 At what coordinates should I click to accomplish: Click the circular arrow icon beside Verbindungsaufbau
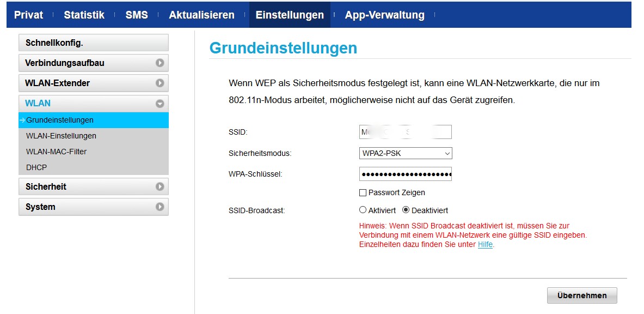161,63
